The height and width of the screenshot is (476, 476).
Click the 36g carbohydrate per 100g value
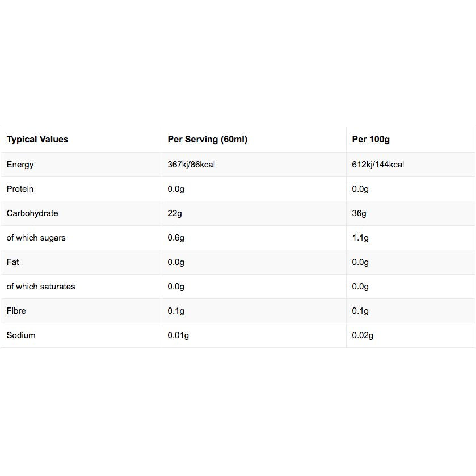click(x=359, y=213)
